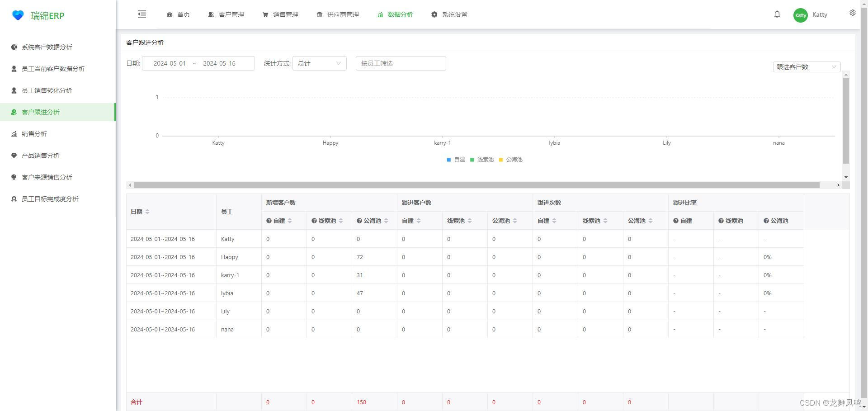The width and height of the screenshot is (868, 411).
Task: Sort by 新增客户数 公海池 column
Action: (386, 221)
